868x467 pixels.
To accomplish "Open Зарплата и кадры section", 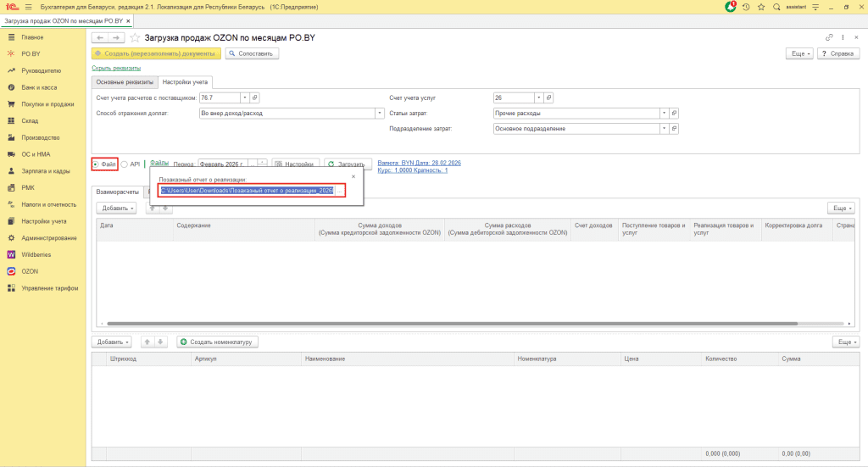I will [x=46, y=171].
